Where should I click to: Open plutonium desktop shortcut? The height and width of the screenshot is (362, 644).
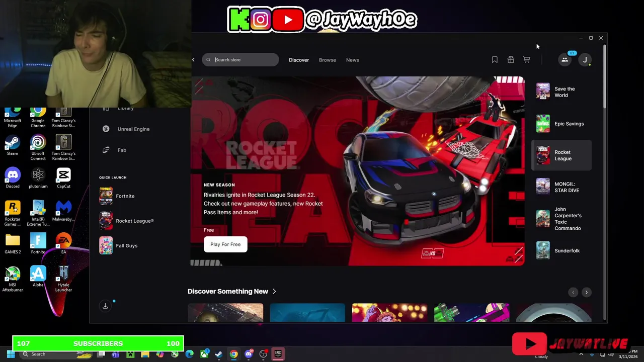[38, 178]
